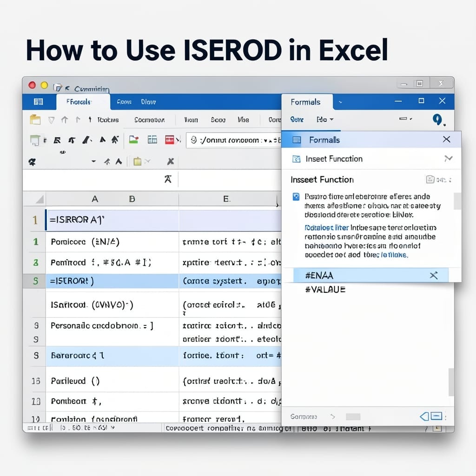Open the Fome ribbon tab
The height and width of the screenshot is (476, 476).
tap(124, 102)
